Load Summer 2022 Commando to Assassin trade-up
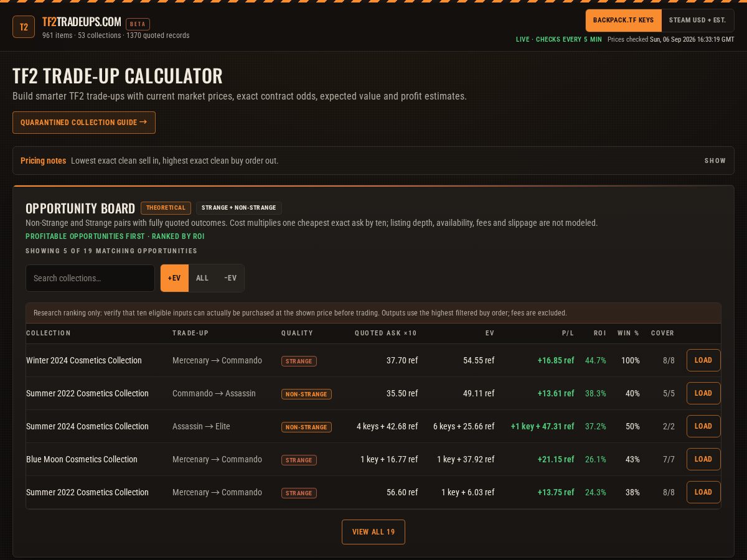The image size is (747, 560). (703, 393)
